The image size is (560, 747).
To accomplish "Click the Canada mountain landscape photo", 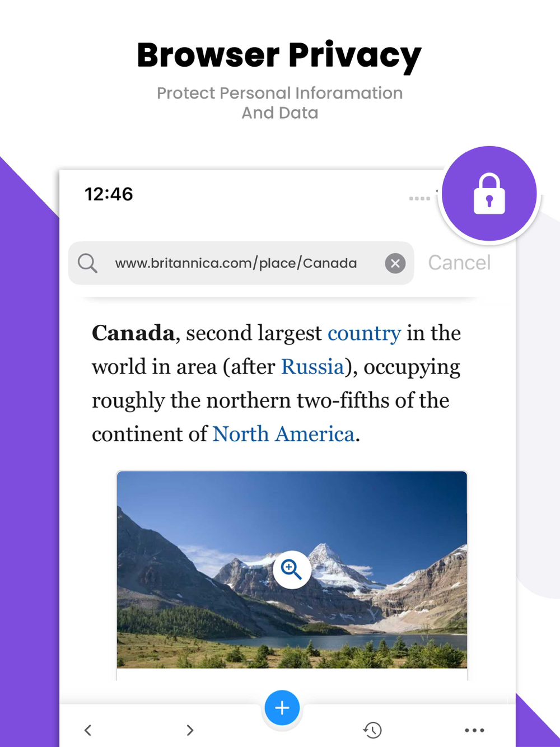I will coord(292,569).
